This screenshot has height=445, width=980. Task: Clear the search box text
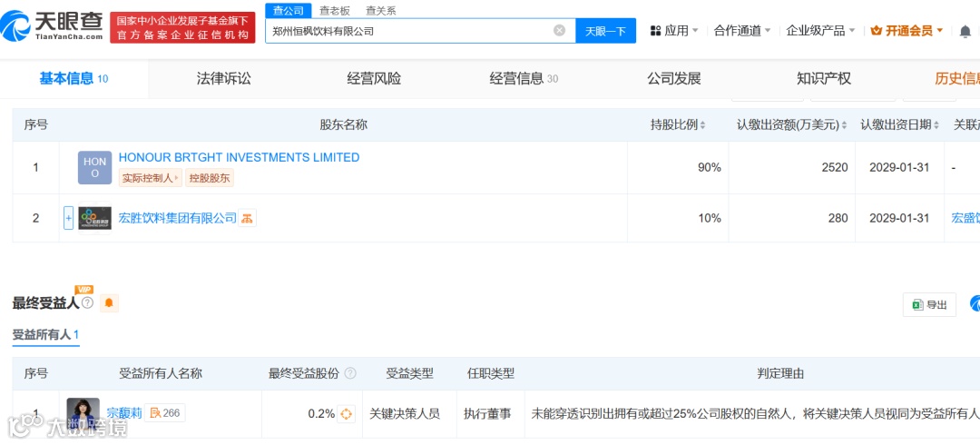tap(559, 30)
